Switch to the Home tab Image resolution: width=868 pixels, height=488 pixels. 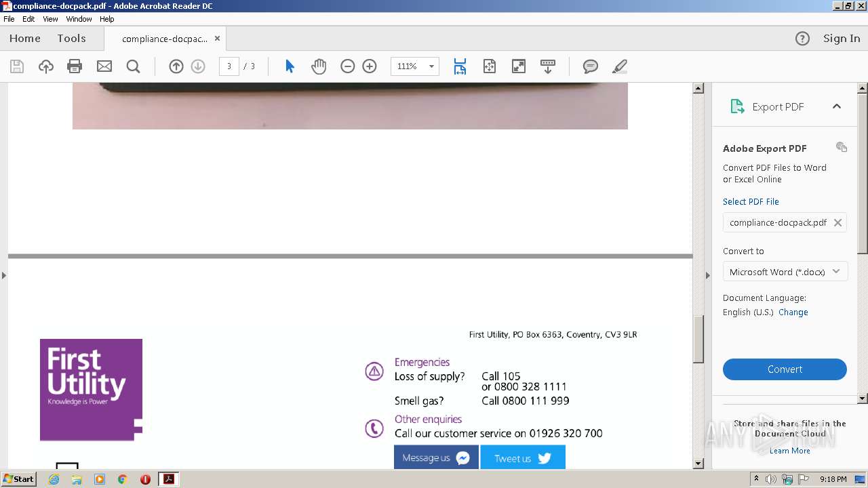(25, 39)
